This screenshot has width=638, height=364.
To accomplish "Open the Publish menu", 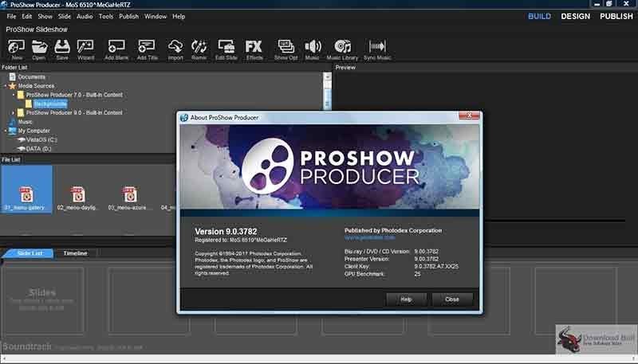I will click(x=128, y=16).
